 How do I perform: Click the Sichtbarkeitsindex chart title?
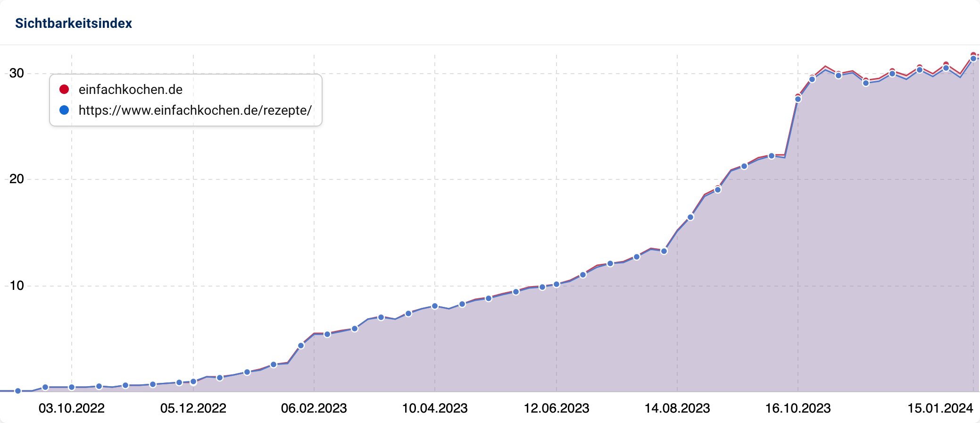pos(74,23)
